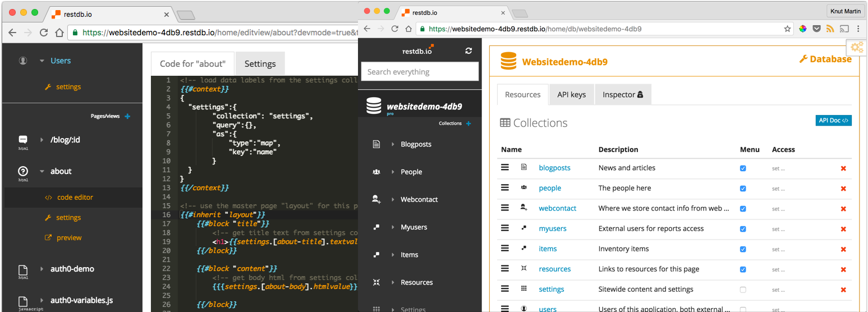This screenshot has height=312, width=868.
Task: Click the plus icon next to Pages/views
Action: (127, 116)
